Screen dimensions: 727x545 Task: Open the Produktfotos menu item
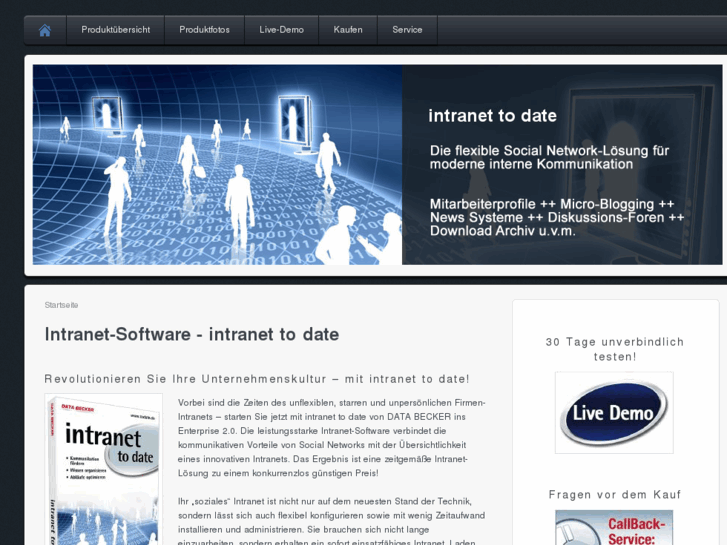point(204,30)
